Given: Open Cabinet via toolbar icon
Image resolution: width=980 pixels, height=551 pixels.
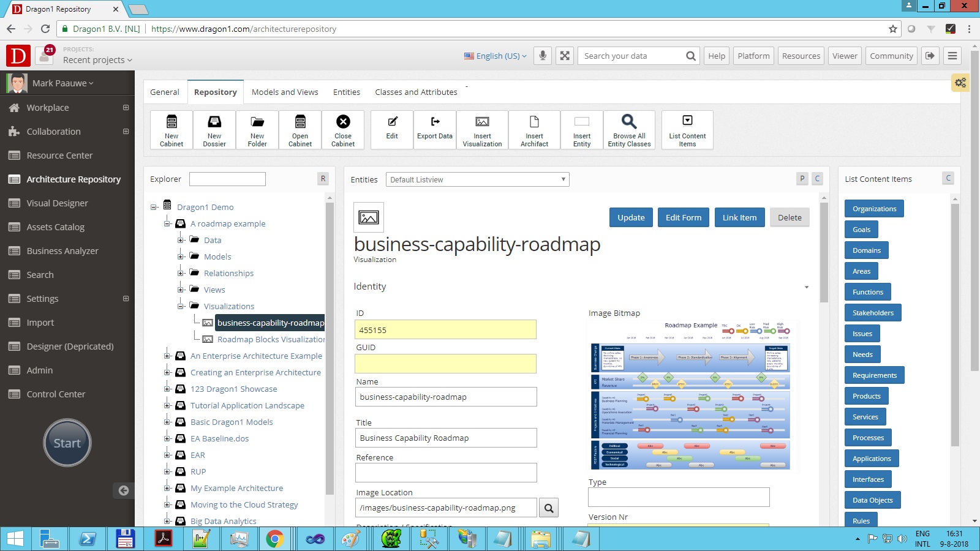Looking at the screenshot, I should pyautogui.click(x=300, y=130).
